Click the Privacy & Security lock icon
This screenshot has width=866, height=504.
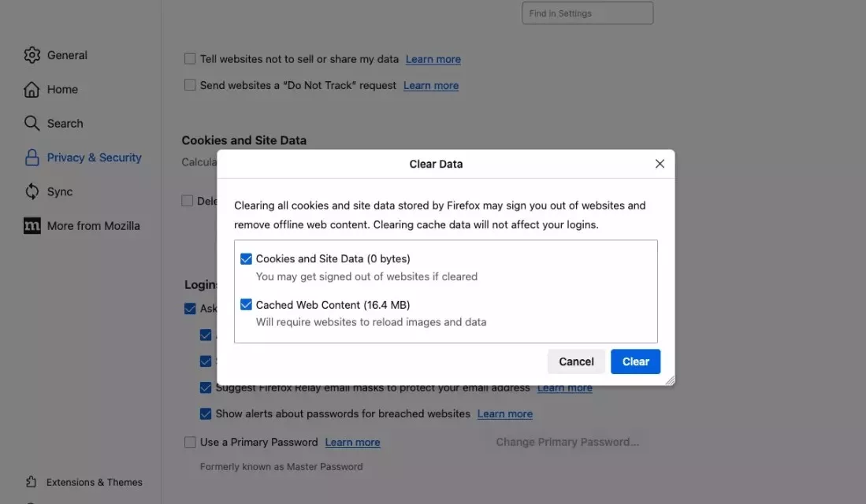click(32, 157)
